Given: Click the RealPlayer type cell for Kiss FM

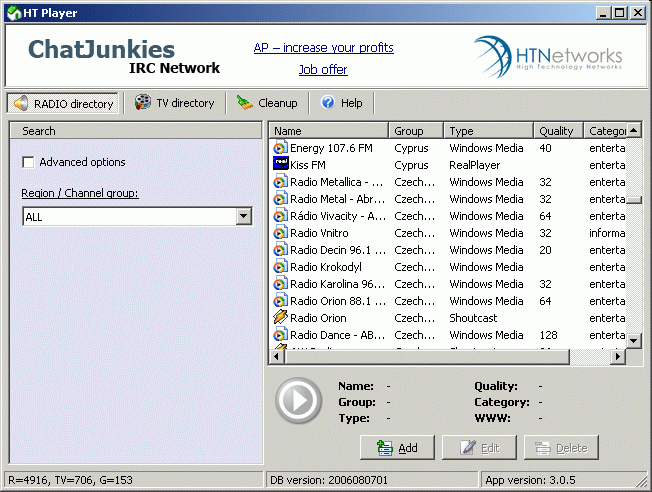Looking at the screenshot, I should (x=474, y=165).
